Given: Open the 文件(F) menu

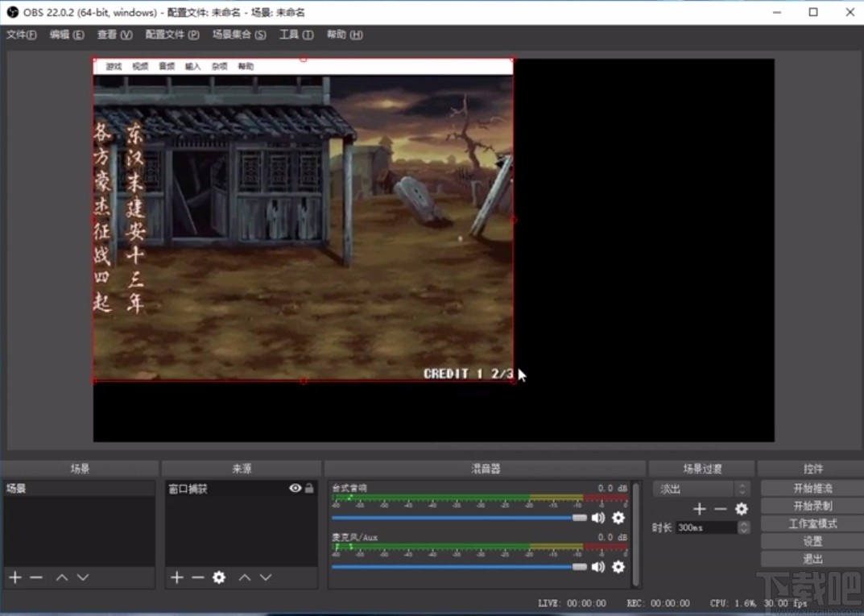Looking at the screenshot, I should (x=22, y=34).
